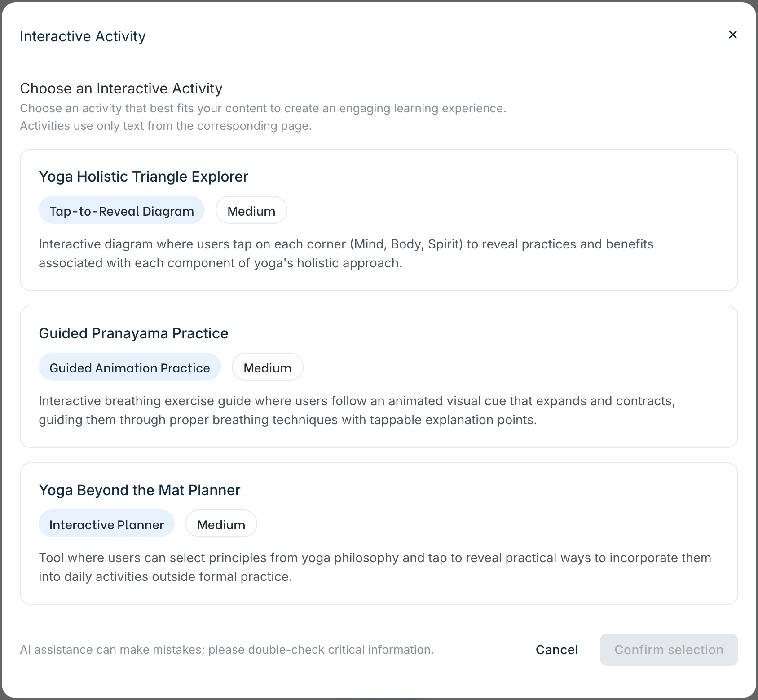Click the Mind, Body, Spirit diagram description
Screen dimensions: 758x700
pos(346,253)
